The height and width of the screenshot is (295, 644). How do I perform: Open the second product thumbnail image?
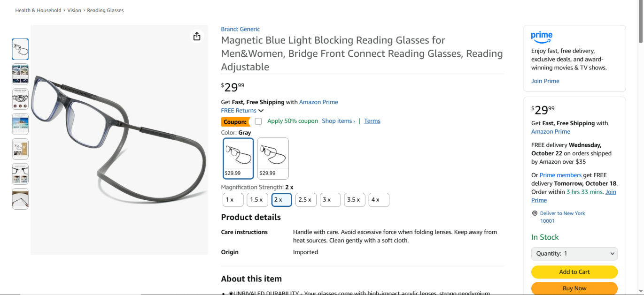20,74
